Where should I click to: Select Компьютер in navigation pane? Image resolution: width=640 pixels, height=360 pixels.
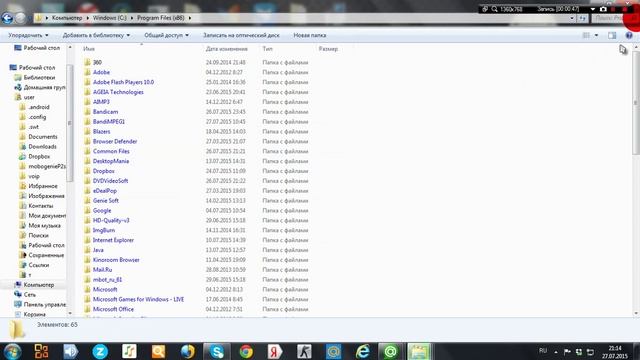[x=38, y=285]
